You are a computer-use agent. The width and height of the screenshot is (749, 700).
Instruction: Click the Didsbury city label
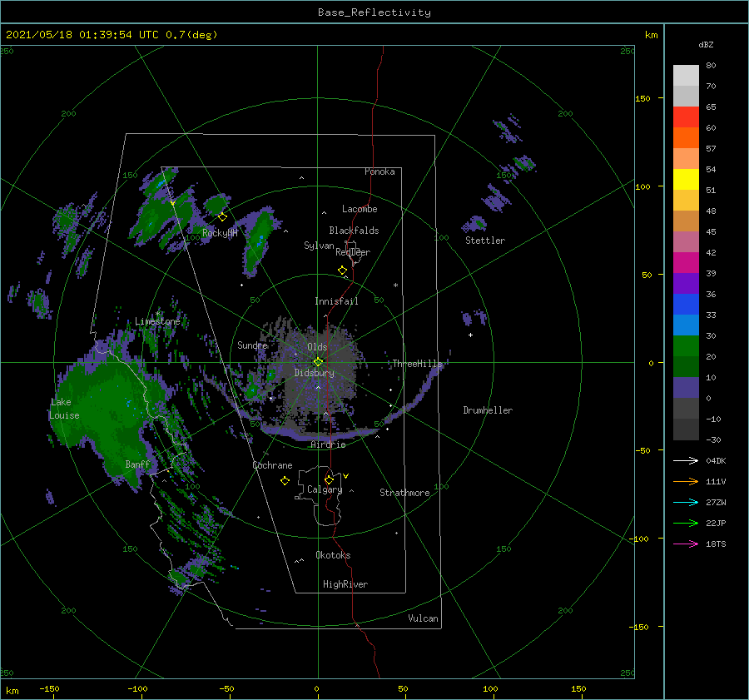click(315, 373)
